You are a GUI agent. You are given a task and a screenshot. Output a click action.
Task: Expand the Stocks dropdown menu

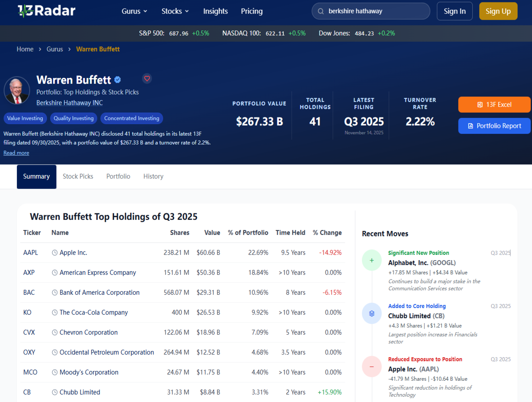[175, 11]
